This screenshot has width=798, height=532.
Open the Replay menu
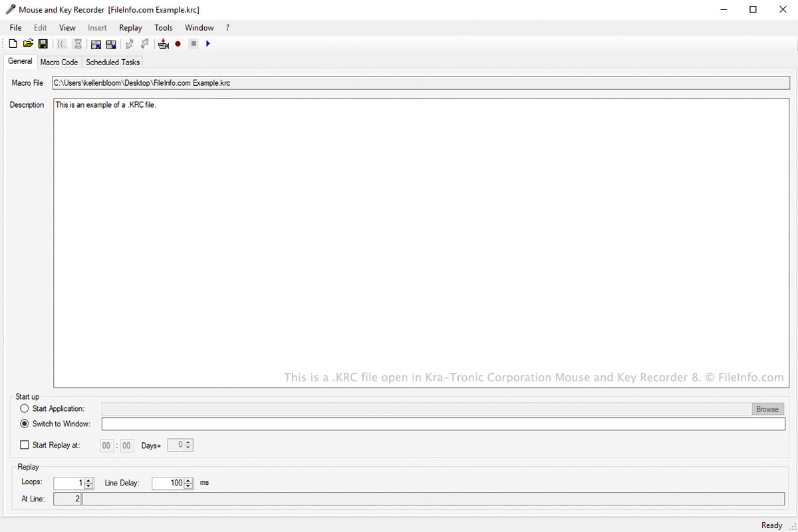(130, 28)
